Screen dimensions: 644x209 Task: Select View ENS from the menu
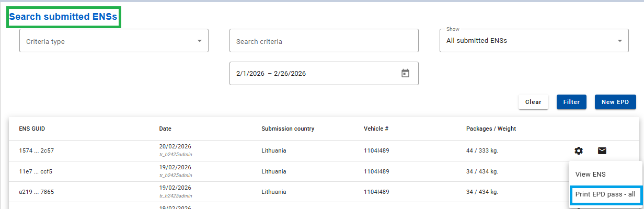[x=590, y=174]
